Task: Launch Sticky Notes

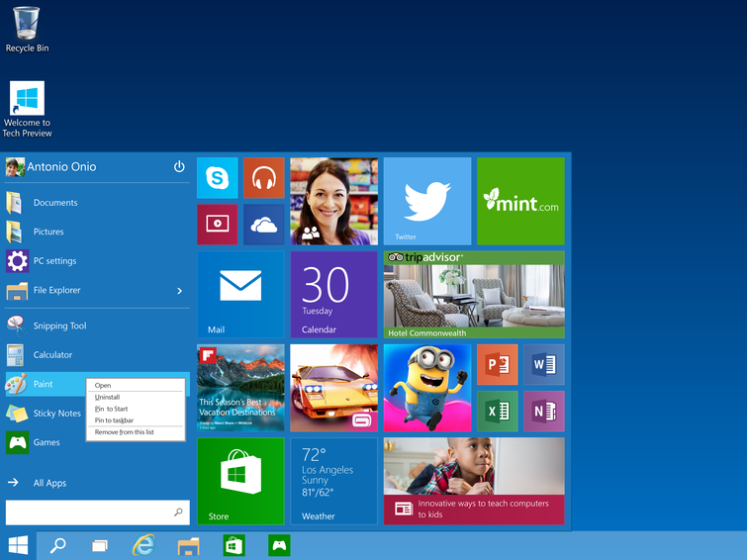Action: (x=46, y=414)
